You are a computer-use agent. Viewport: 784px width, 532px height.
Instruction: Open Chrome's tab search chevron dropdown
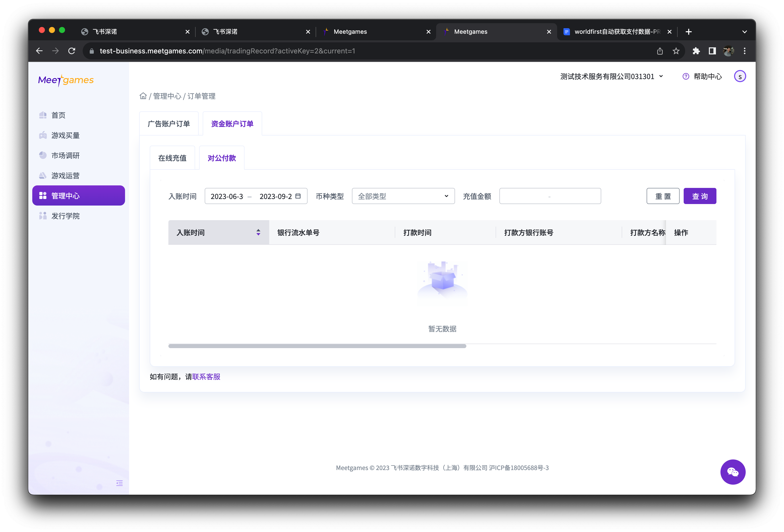744,32
